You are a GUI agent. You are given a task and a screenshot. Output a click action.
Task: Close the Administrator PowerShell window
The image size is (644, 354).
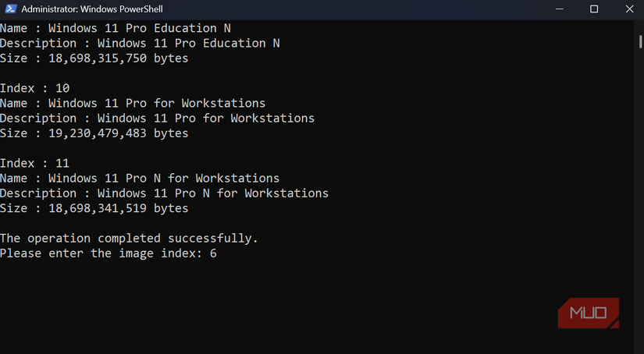coord(629,9)
